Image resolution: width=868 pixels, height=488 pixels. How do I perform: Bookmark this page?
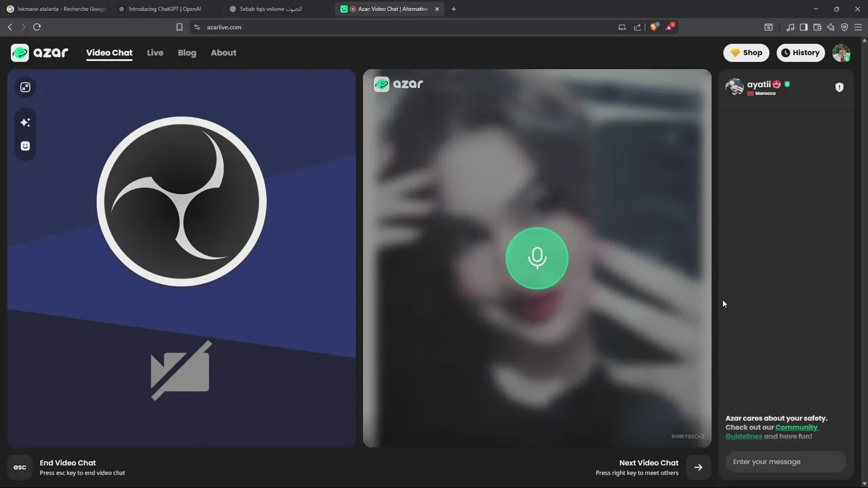179,27
